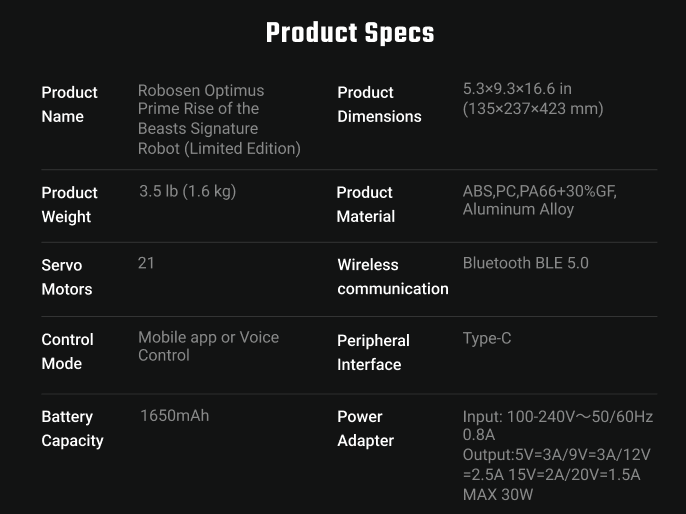Screen dimensions: 686x514
Task: Select the Peripheral Interface label
Action: (x=373, y=352)
